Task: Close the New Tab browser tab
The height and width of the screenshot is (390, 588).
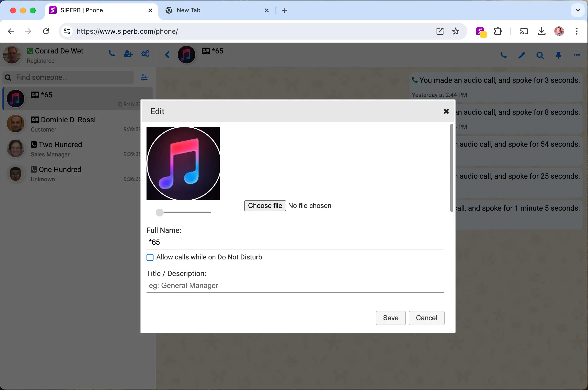Action: pos(266,10)
